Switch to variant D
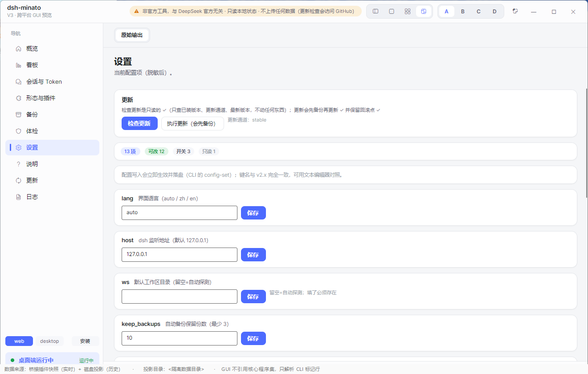This screenshot has height=374, width=588. tap(494, 12)
